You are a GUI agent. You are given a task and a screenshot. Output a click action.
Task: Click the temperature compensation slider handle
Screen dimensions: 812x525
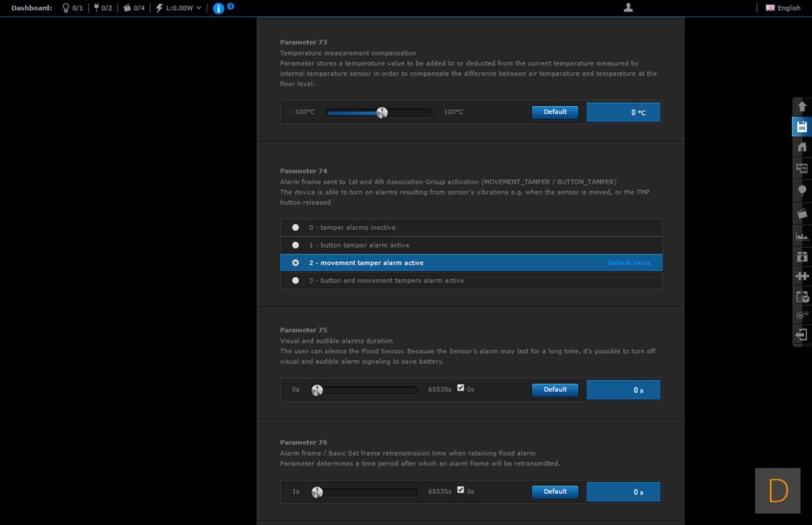(x=382, y=112)
